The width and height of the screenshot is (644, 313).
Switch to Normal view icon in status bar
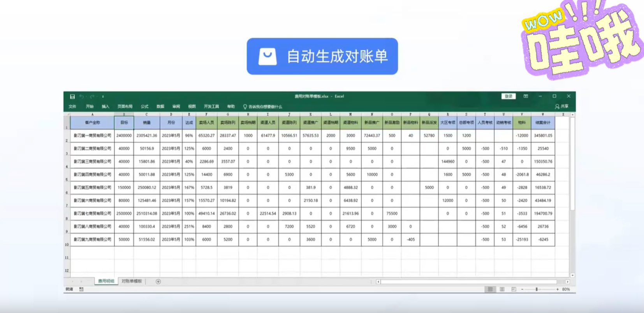490,289
